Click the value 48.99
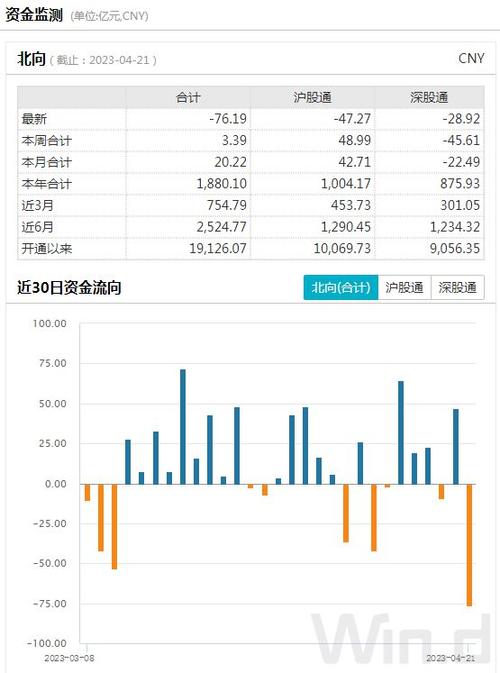500x673 pixels. pos(355,140)
